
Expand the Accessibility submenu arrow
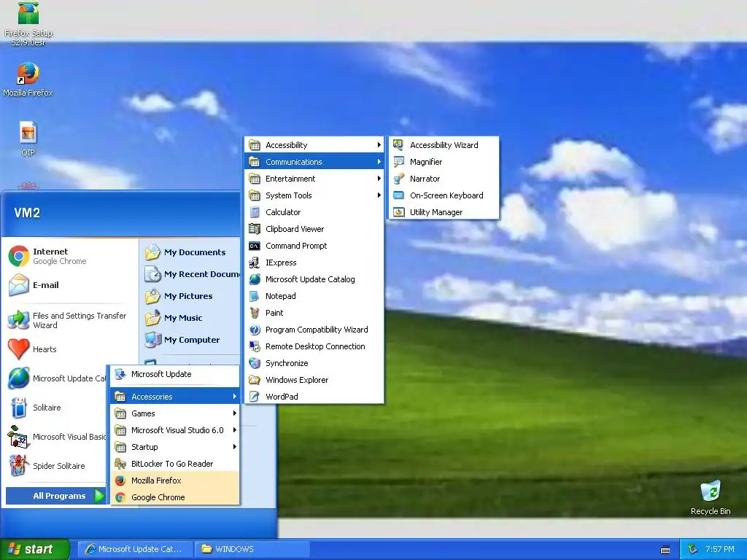(379, 145)
